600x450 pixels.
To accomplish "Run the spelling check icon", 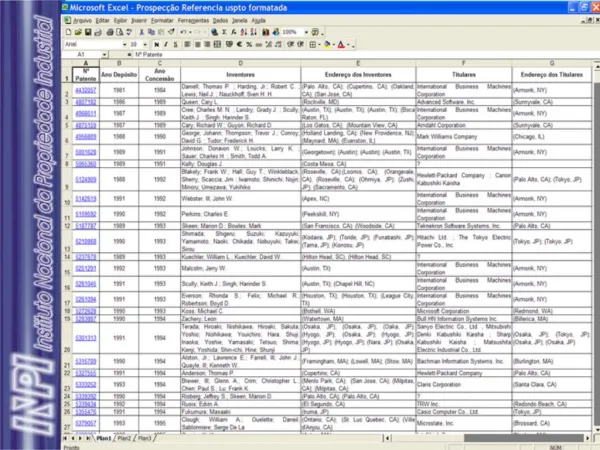I will coord(129,32).
